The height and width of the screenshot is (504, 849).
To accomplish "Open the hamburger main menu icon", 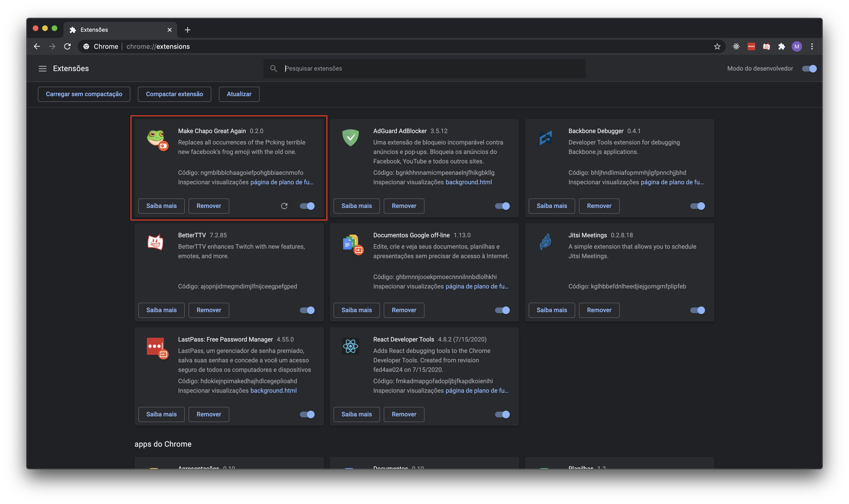I will [42, 69].
